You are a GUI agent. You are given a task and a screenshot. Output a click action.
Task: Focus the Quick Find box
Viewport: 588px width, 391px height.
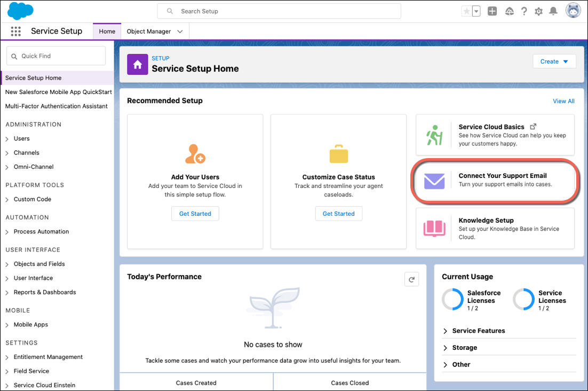click(x=56, y=56)
